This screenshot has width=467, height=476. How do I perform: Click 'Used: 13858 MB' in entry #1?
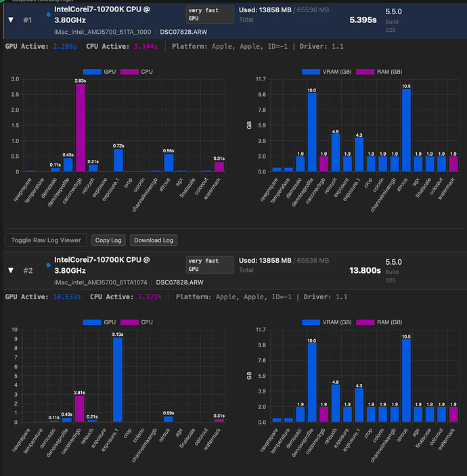265,10
